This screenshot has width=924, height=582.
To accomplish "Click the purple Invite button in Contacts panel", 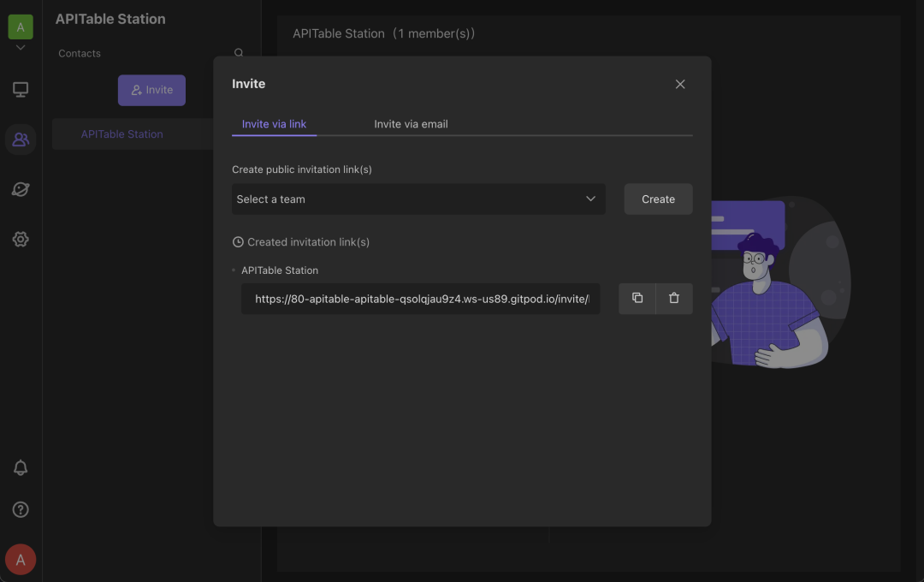I will [151, 90].
